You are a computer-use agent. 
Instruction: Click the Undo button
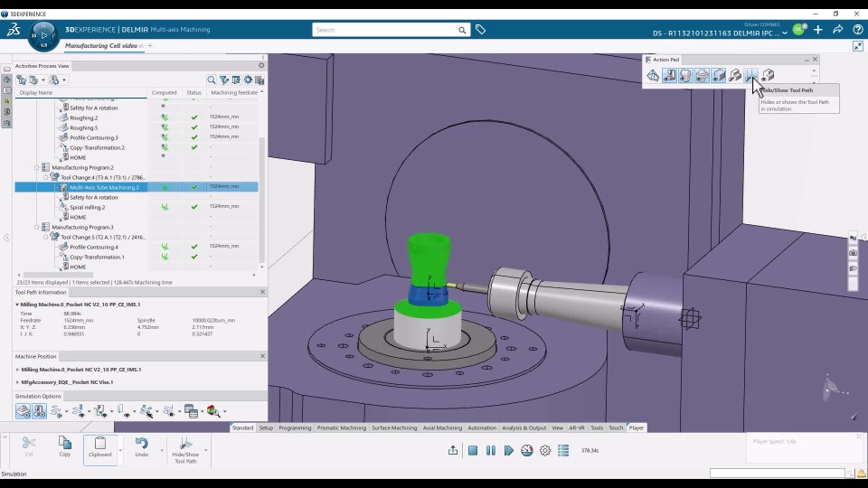pos(142,446)
